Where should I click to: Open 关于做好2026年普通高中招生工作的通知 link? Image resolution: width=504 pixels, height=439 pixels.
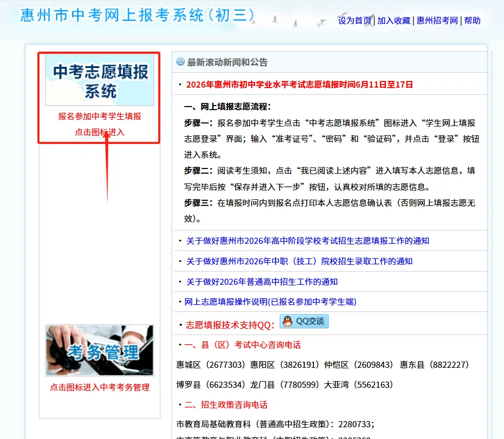point(262,282)
